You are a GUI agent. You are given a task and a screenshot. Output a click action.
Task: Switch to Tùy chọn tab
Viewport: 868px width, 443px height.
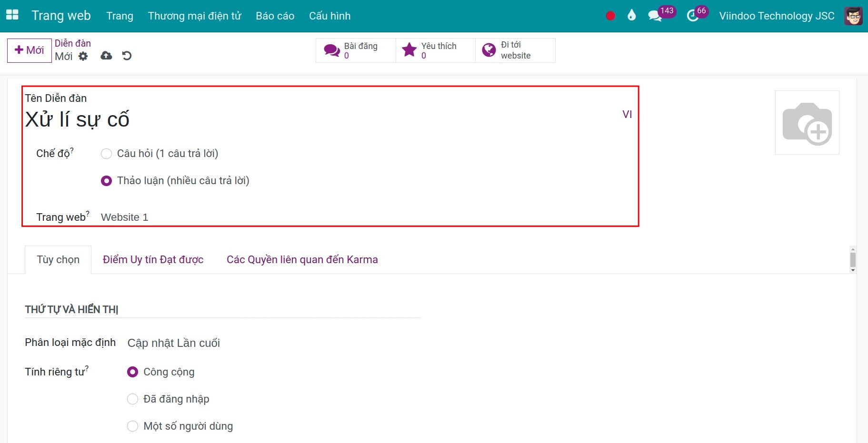point(58,260)
